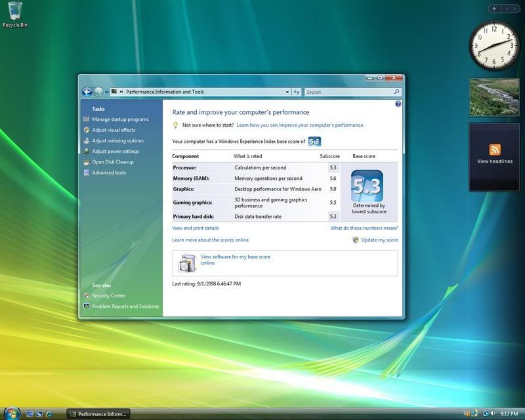Launch Internet Explorer from Quick Launch
Screen dimensions: 525x420
(49, 414)
